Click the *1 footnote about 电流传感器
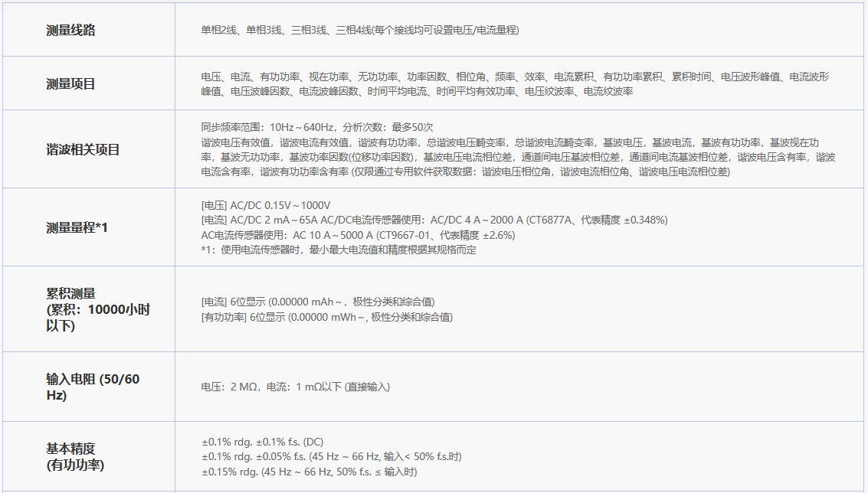Image resolution: width=868 pixels, height=493 pixels. [339, 250]
